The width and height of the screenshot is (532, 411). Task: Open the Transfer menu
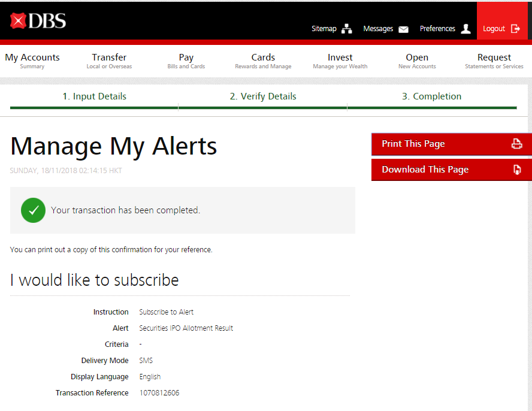point(109,61)
